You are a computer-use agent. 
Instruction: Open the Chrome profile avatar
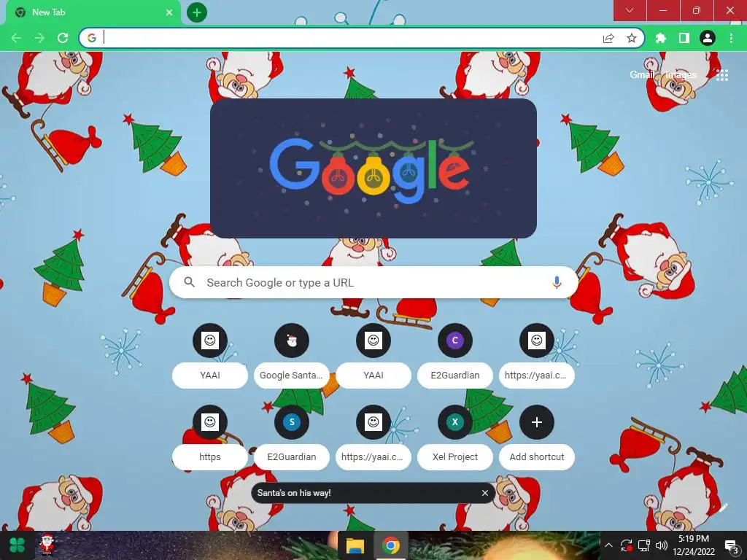[x=708, y=38]
